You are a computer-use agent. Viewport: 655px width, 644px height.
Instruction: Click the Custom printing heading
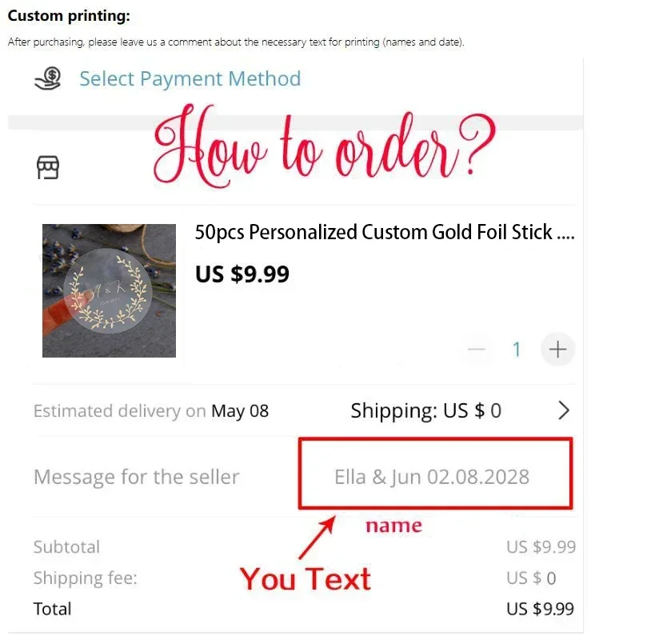coord(69,16)
